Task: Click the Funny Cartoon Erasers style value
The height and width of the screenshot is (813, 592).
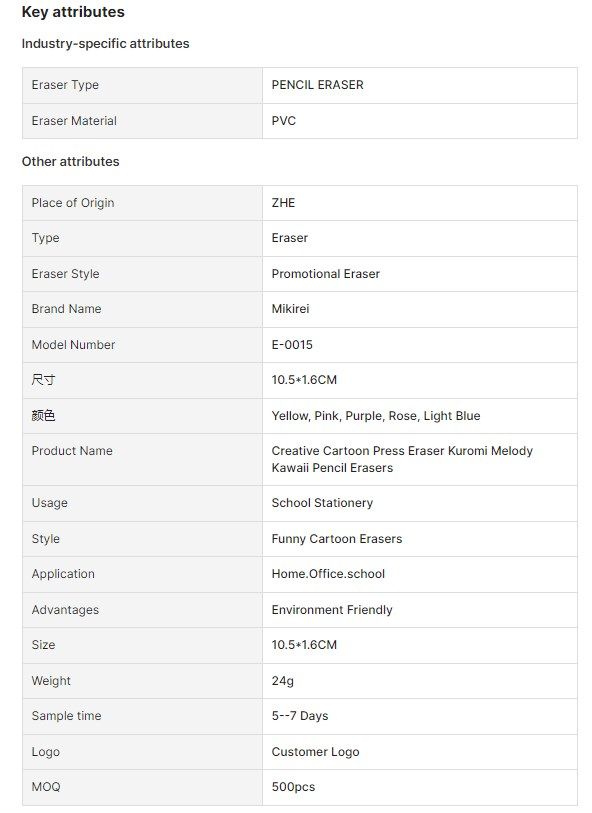Action: [x=337, y=539]
